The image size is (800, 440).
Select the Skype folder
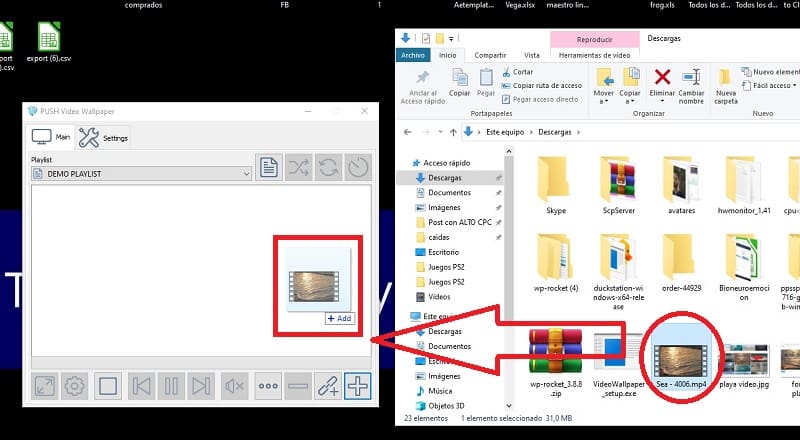coord(555,185)
